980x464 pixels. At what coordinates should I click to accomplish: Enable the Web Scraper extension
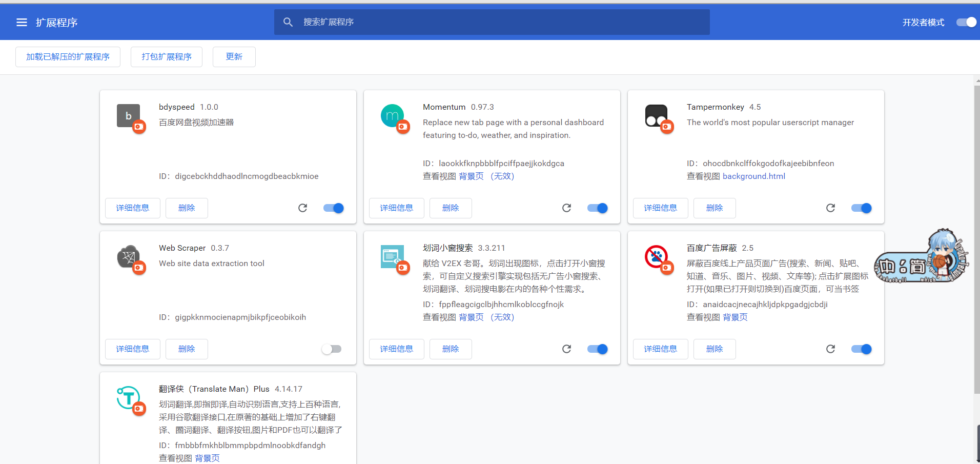(x=332, y=349)
